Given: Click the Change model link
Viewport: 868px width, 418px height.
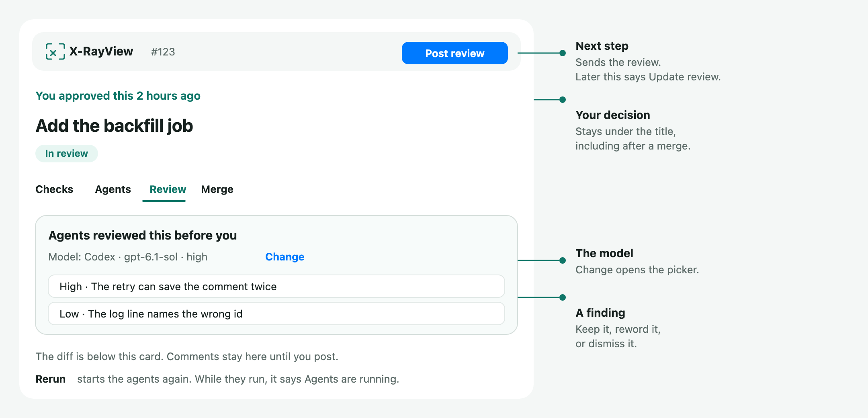Looking at the screenshot, I should 285,257.
